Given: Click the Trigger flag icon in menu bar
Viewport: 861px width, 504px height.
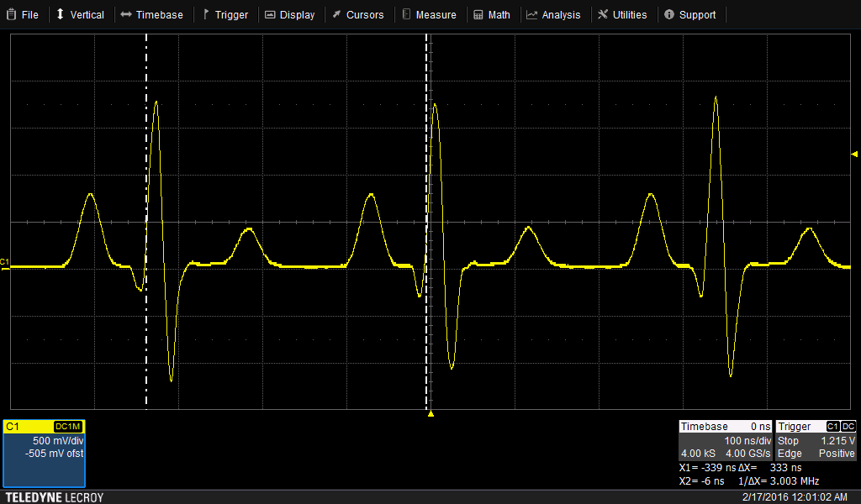Looking at the screenshot, I should coord(206,14).
